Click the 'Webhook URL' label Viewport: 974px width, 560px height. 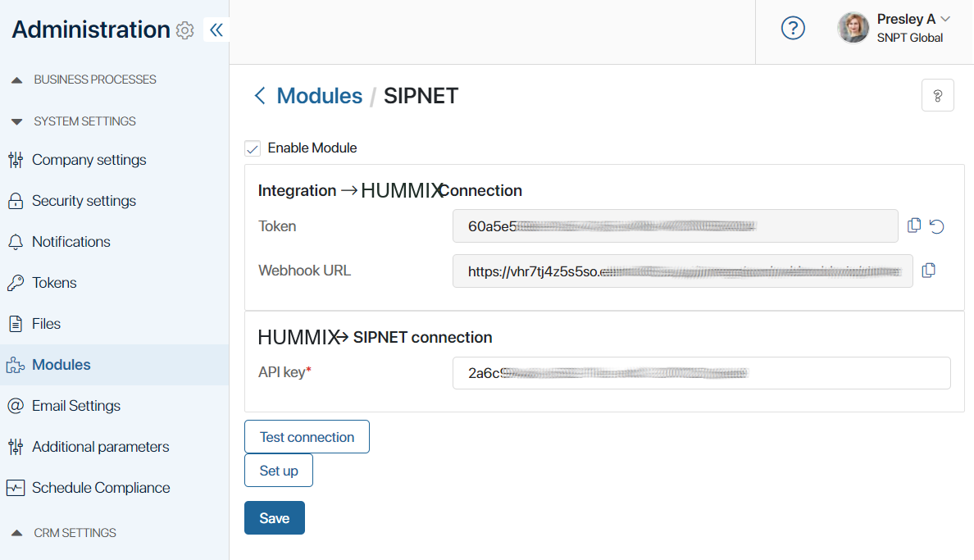pos(304,271)
